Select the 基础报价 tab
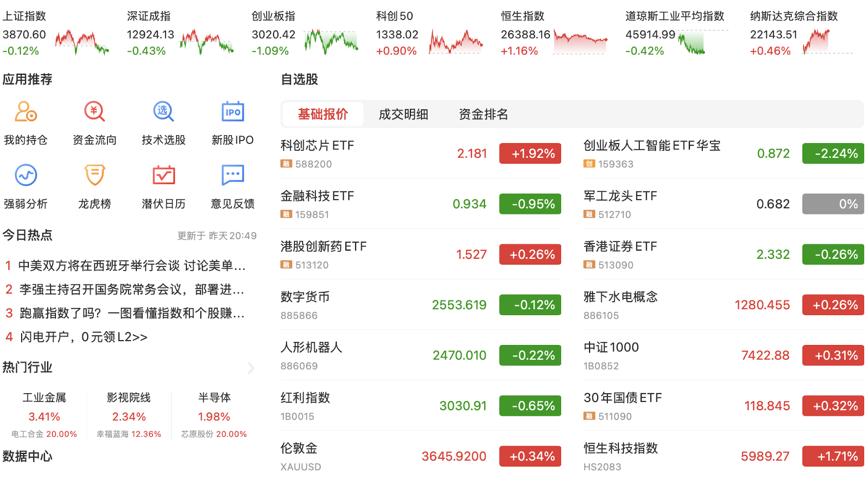Screen dimensions: 868x479 point(323,114)
